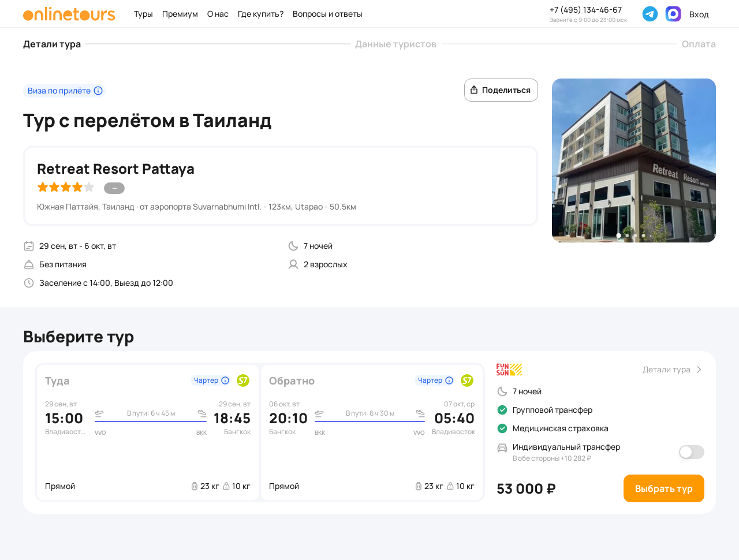Click return departure time 20:10

288,419
